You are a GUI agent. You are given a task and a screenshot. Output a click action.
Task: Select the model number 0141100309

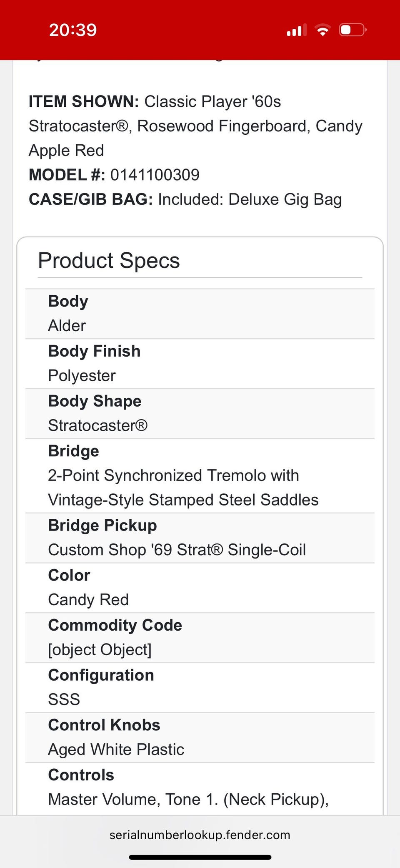[155, 175]
